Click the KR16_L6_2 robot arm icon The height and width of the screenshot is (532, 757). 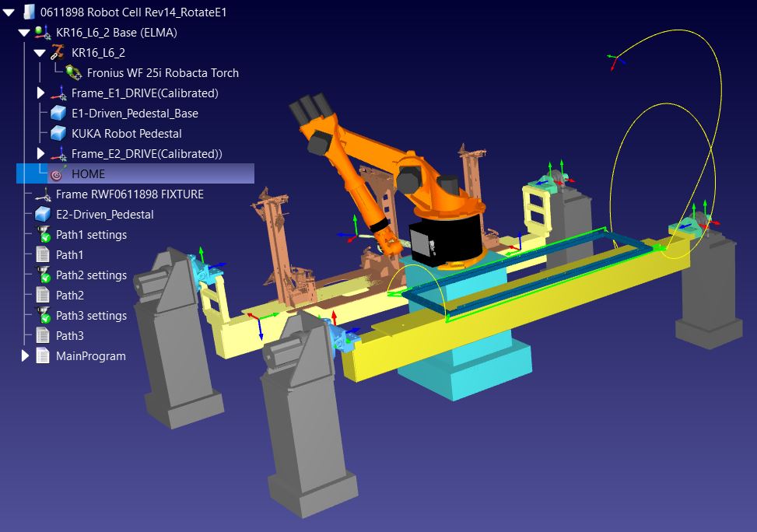(58, 53)
